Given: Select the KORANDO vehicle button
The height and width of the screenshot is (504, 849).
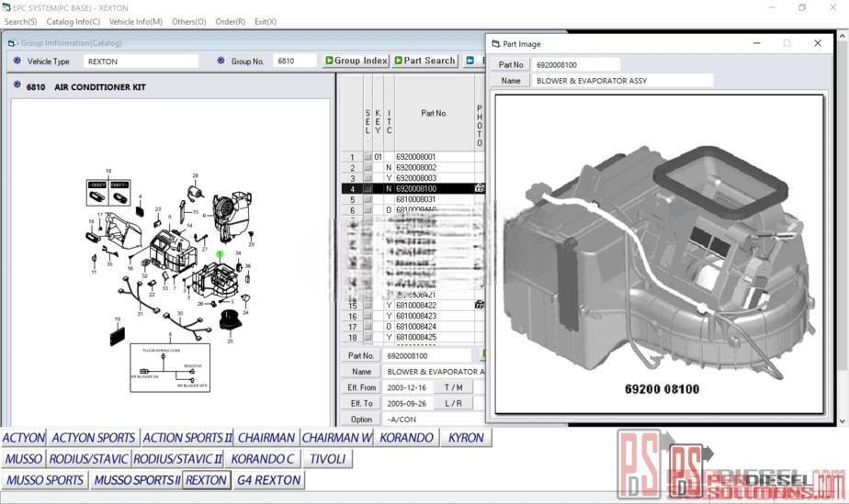Looking at the screenshot, I should tap(407, 438).
